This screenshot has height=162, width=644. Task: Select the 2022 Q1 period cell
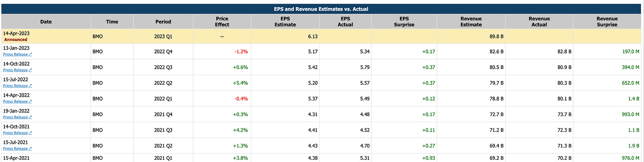click(x=163, y=98)
